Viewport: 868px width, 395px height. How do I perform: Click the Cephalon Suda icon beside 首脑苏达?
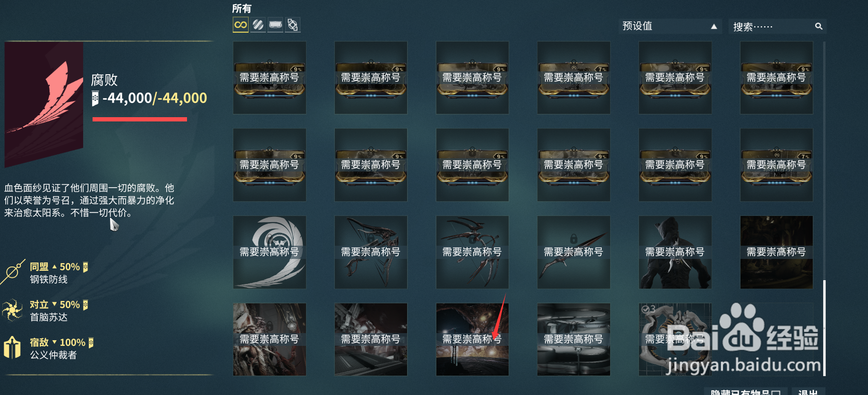12,310
